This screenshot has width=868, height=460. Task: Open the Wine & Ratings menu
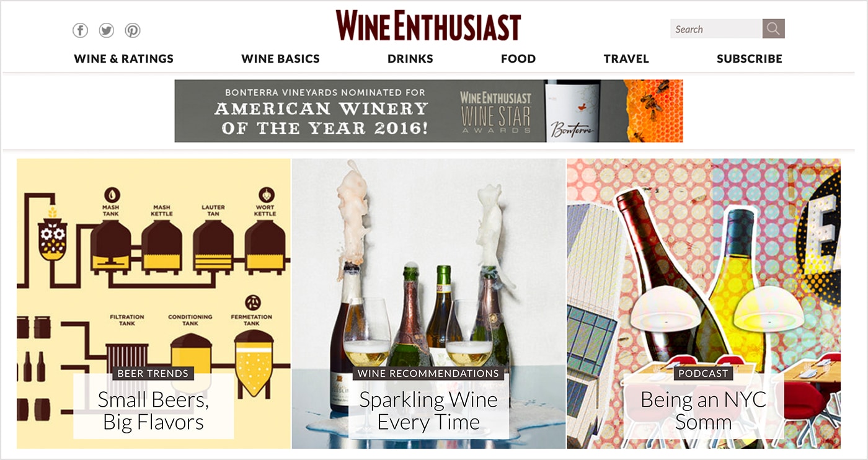coord(124,59)
